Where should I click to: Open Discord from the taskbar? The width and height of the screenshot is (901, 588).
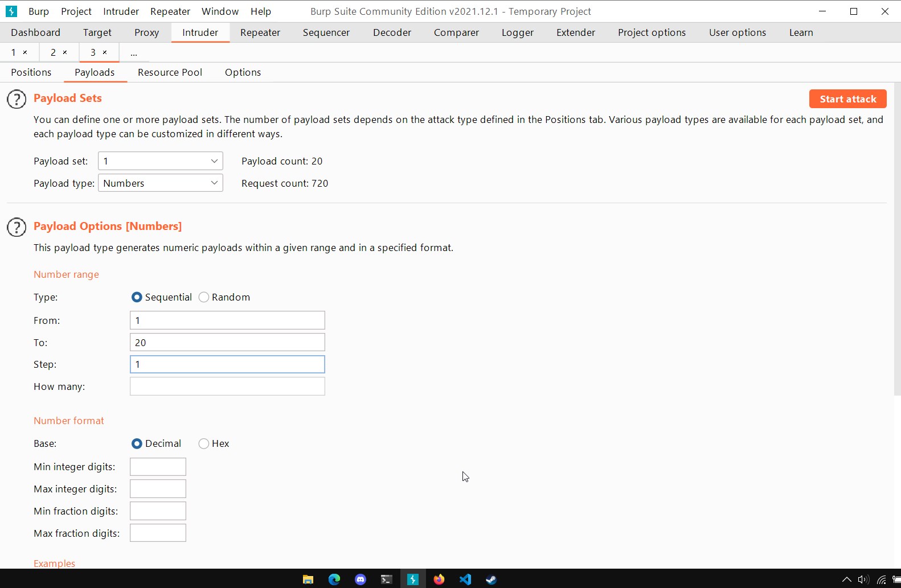pos(361,579)
